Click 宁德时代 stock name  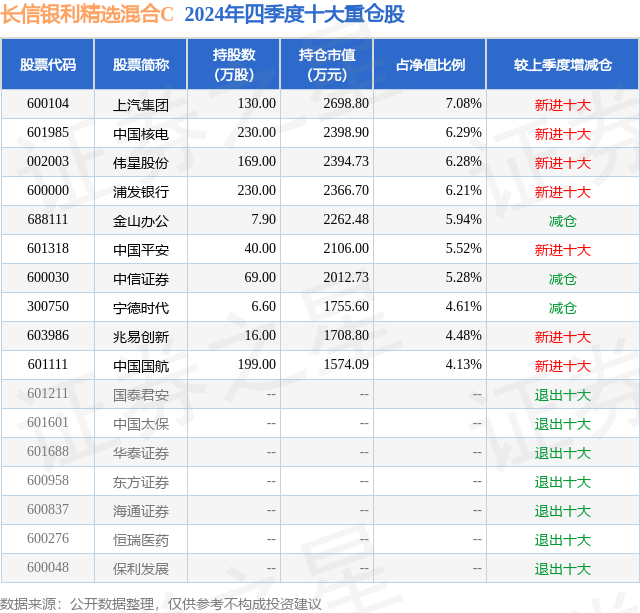pyautogui.click(x=141, y=307)
